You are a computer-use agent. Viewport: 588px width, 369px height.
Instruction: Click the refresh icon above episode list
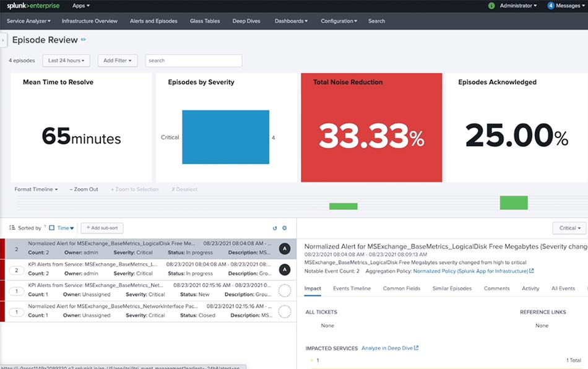click(x=275, y=228)
